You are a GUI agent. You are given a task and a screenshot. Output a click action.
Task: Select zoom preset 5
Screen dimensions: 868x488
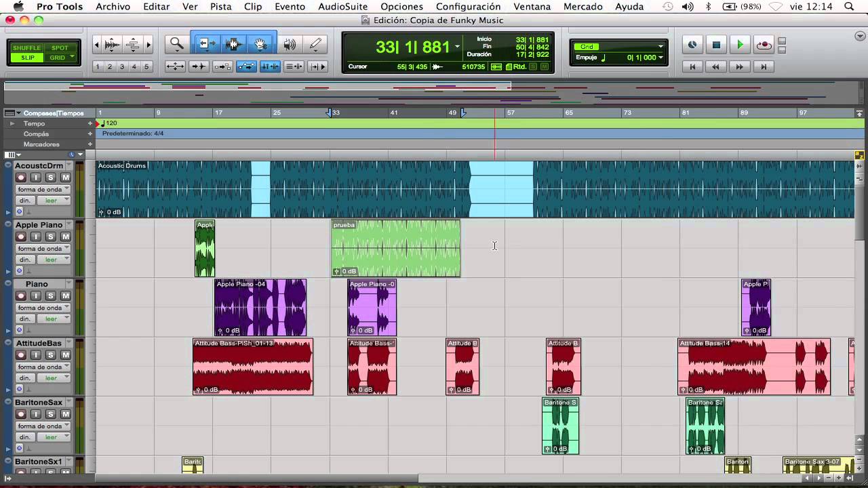pyautogui.click(x=146, y=66)
